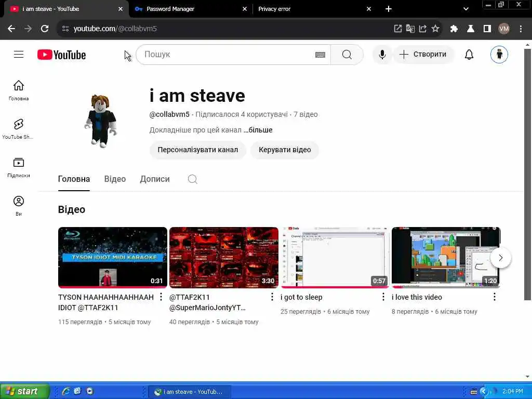
Task: Click the keyboard icon in the system tray
Action: tap(474, 392)
